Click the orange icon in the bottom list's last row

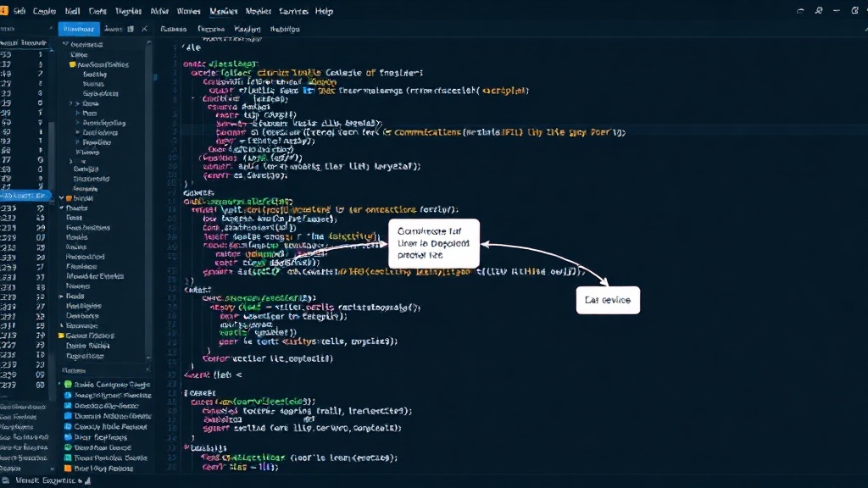click(x=68, y=468)
